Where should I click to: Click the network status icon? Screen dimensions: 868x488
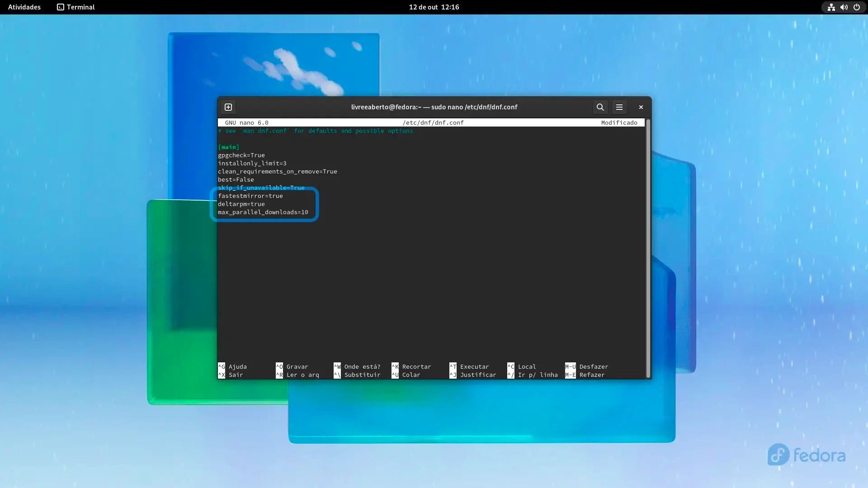(x=831, y=7)
